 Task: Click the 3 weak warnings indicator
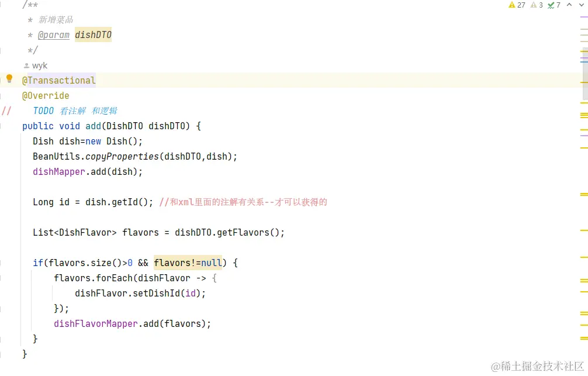537,5
